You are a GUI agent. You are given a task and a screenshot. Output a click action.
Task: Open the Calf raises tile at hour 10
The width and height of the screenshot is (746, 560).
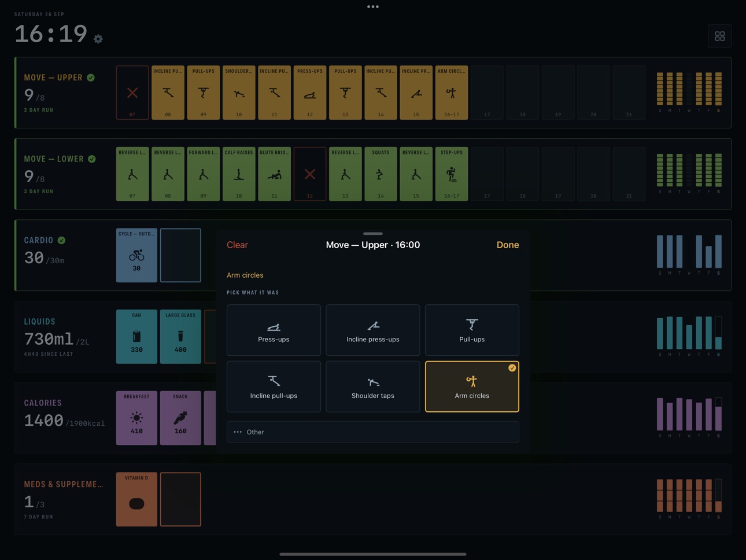(239, 174)
